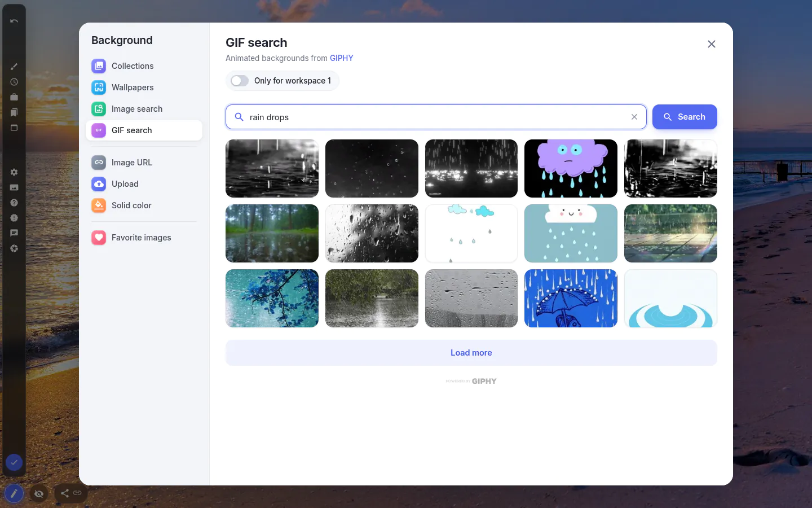
Task: Open the GIPHY link in subtitle
Action: tap(342, 58)
